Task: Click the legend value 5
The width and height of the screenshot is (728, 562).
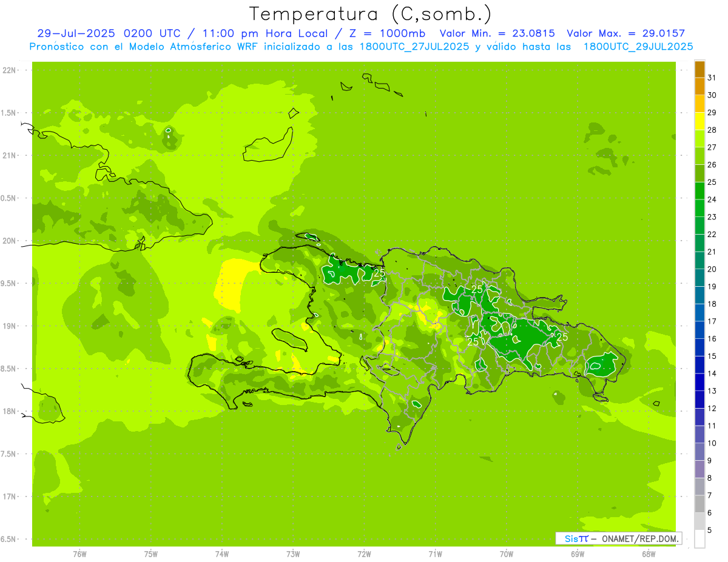Action: (710, 530)
